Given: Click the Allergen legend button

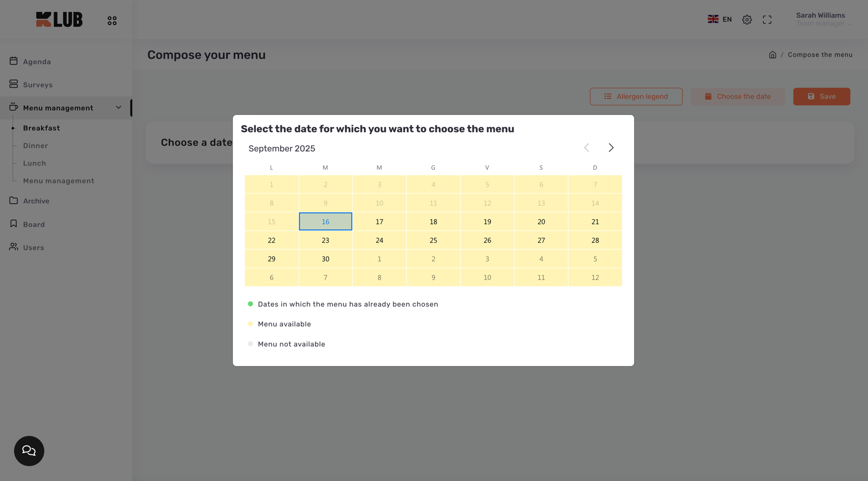Looking at the screenshot, I should (636, 97).
